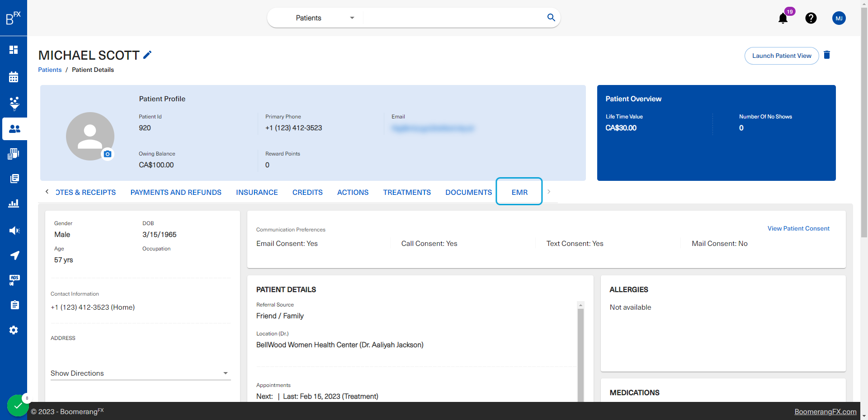Click the blurred email address
Image resolution: width=868 pixels, height=420 pixels.
tap(433, 128)
